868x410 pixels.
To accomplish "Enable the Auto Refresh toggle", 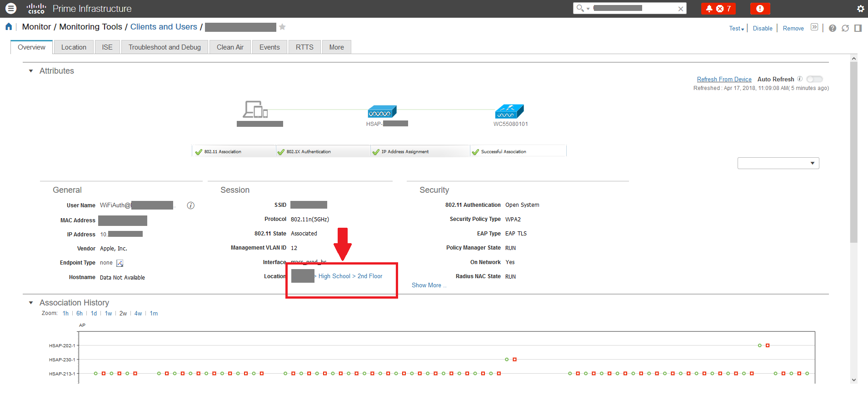I will [814, 79].
